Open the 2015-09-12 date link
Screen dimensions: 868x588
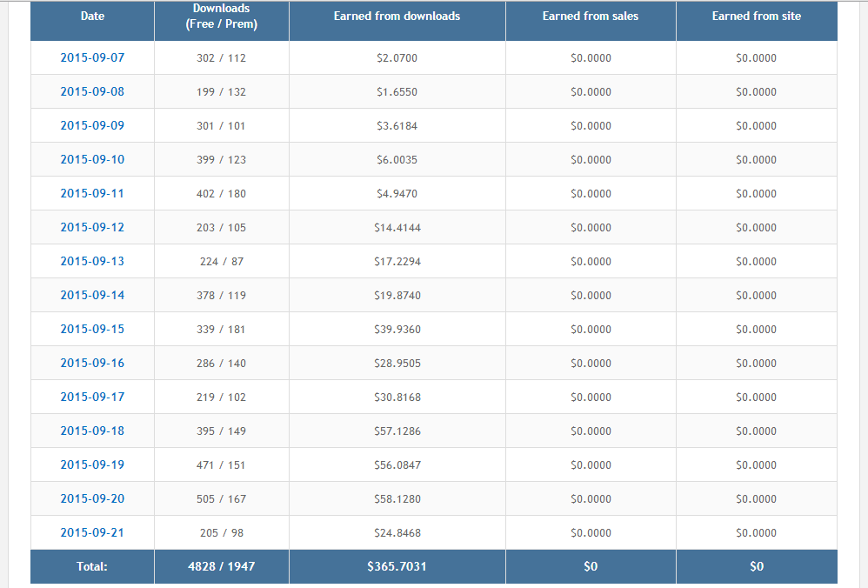tap(92, 227)
